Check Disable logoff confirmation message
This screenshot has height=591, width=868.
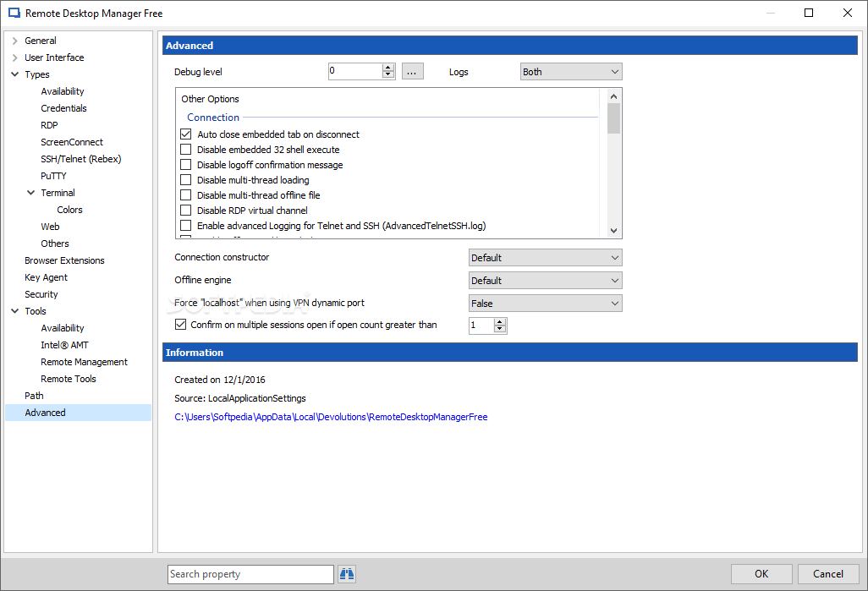coord(186,165)
